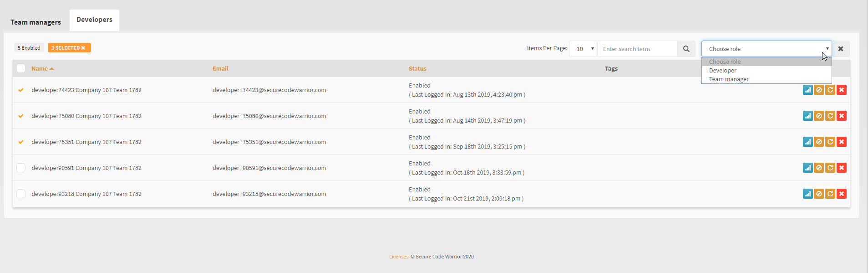Sort by the Status column header
The image size is (868, 273).
pyautogui.click(x=417, y=68)
